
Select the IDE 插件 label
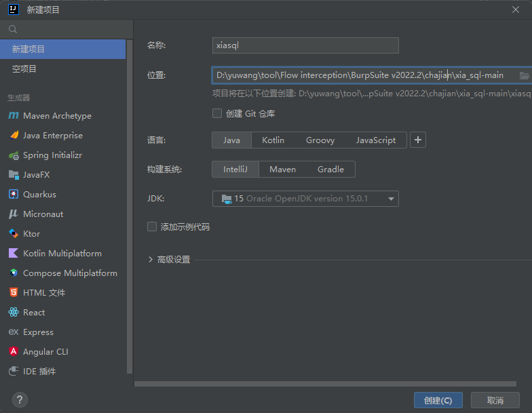39,372
